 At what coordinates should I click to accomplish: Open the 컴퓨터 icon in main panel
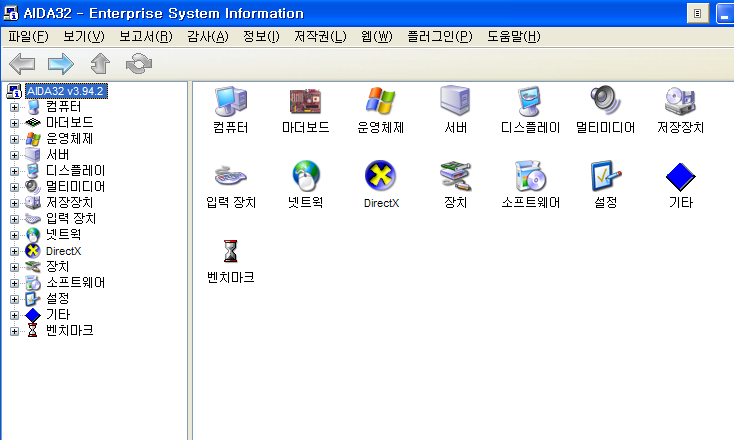pyautogui.click(x=231, y=101)
